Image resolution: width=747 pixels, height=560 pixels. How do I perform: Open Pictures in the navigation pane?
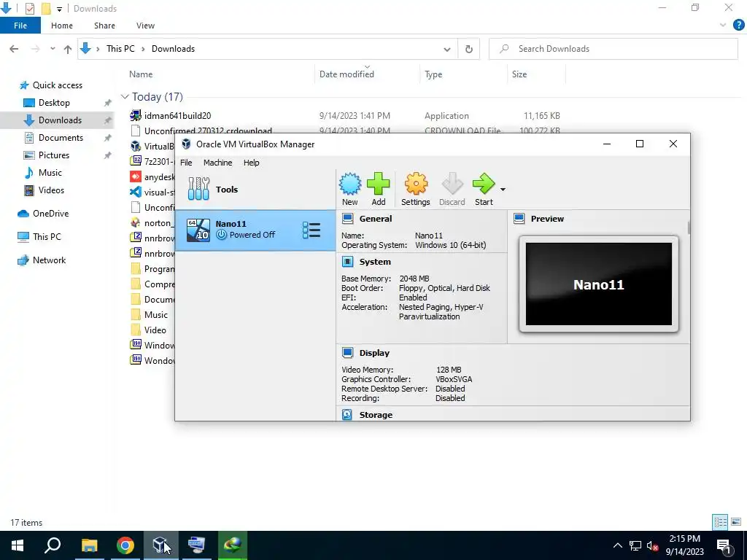coord(53,155)
